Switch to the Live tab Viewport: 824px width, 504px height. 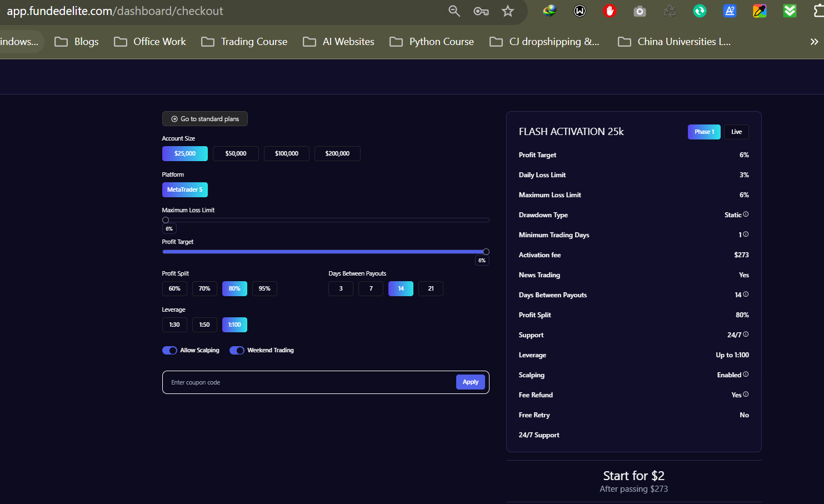[736, 132]
